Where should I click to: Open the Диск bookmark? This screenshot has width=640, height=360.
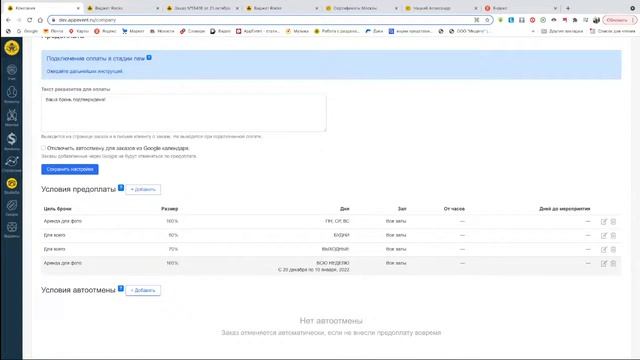click(374, 31)
